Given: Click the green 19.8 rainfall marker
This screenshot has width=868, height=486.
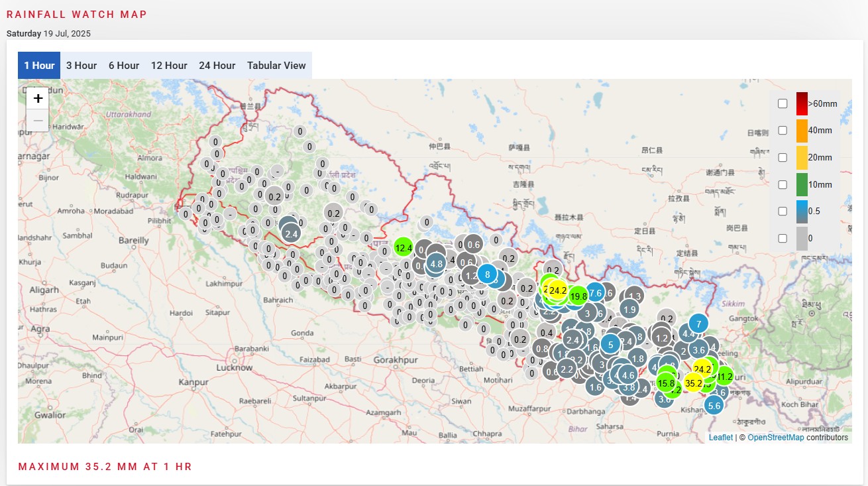Looking at the screenshot, I should point(578,296).
